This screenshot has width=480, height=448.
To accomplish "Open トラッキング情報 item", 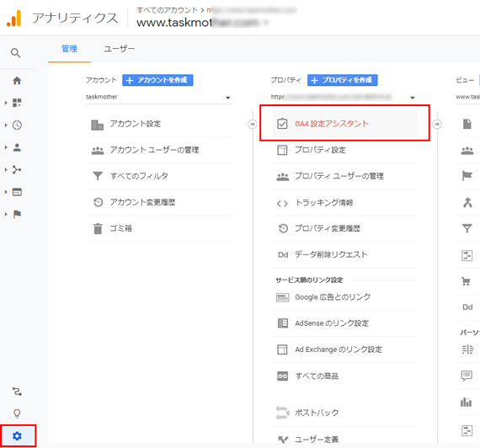I will (x=344, y=203).
